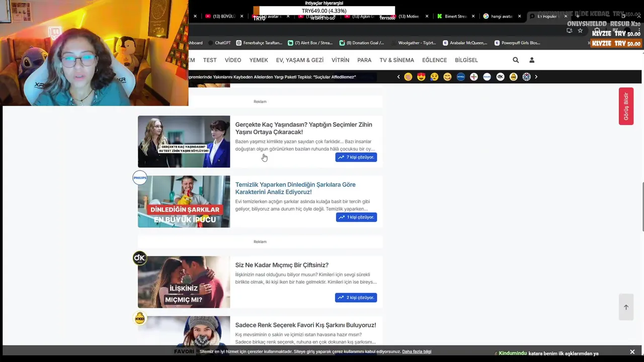Open the Fenerbahçe Taraftarı bookmark
This screenshot has height=362, width=644.
(259, 43)
